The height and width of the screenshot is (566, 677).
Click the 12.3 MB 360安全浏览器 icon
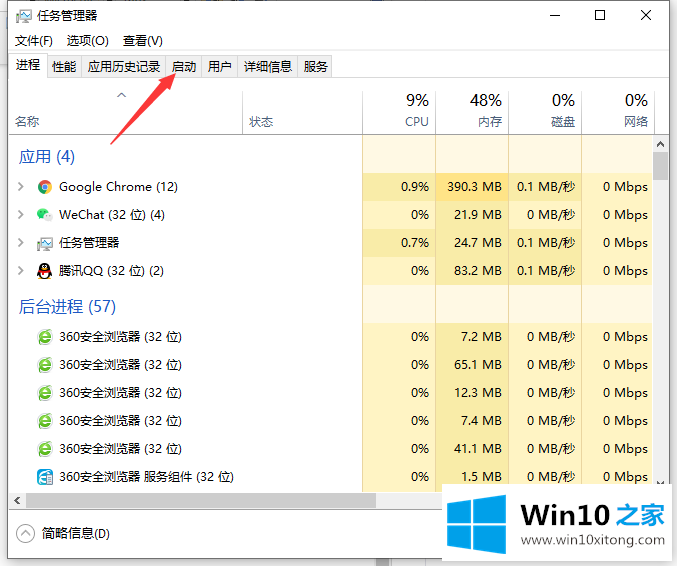point(45,393)
